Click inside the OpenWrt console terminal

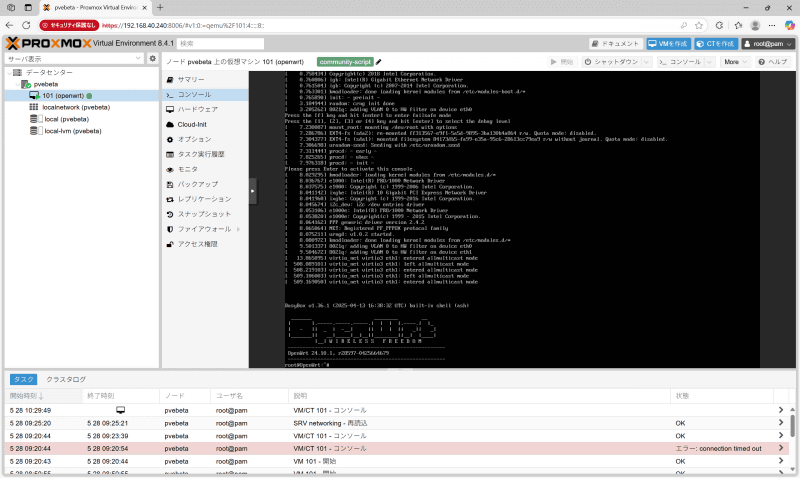point(522,219)
